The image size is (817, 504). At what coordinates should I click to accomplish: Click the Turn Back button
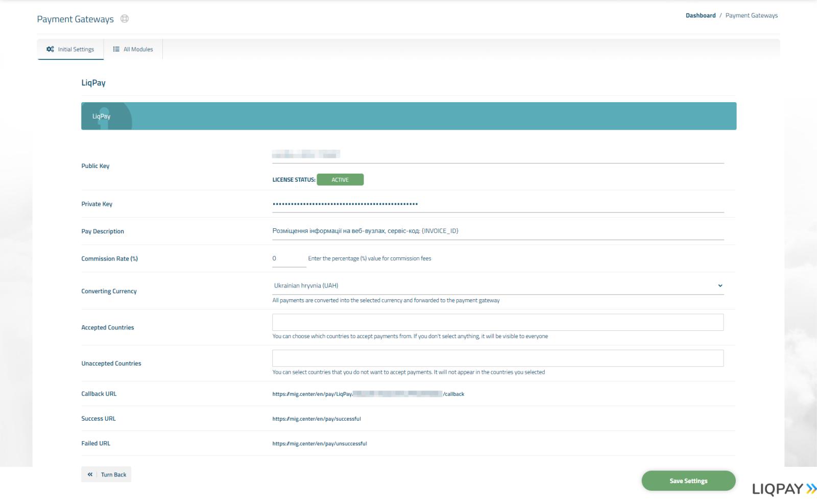[x=106, y=474]
